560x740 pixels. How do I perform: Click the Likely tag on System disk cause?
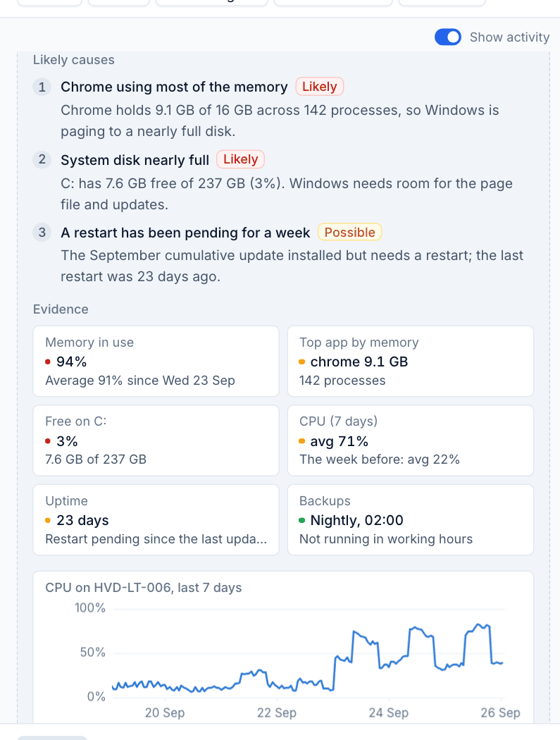[241, 159]
